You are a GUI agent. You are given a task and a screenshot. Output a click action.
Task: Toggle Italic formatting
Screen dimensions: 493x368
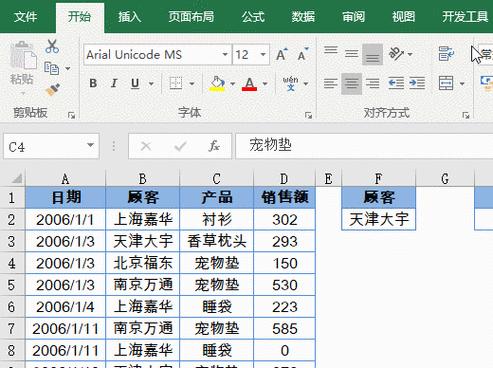114,83
